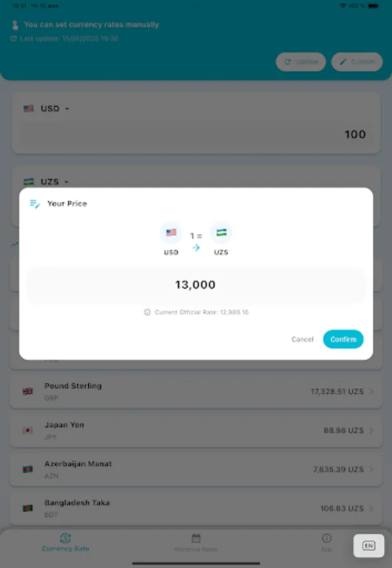Click the info icon next to Current Official Rate
Image resolution: width=392 pixels, height=568 pixels.
146,312
